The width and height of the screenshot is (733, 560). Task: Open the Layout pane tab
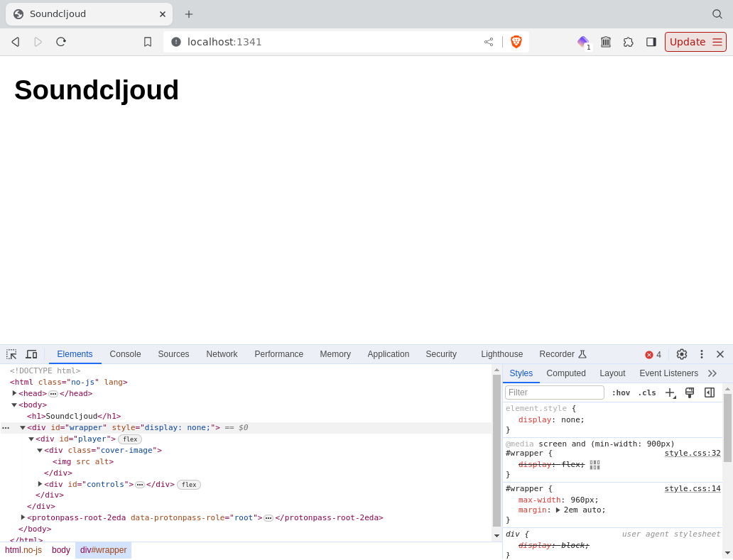612,373
